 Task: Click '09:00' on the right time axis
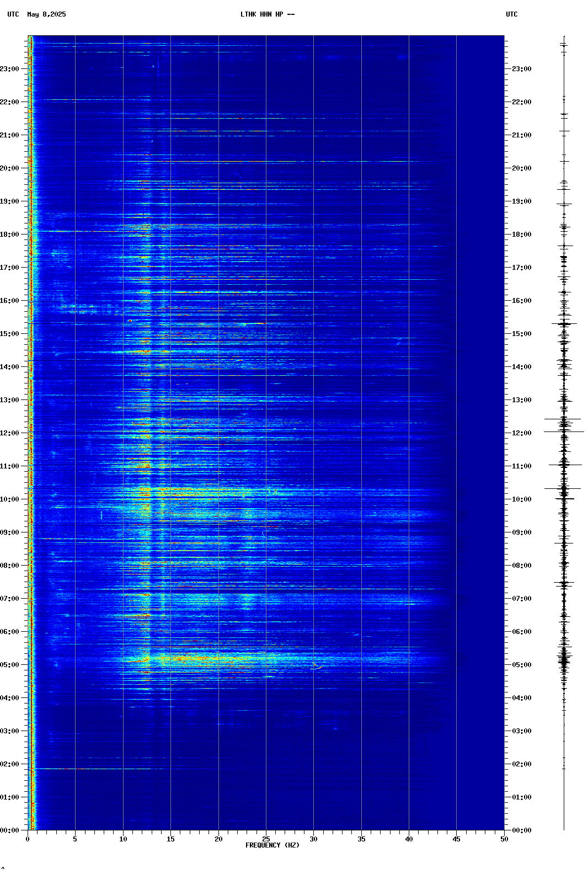(522, 532)
